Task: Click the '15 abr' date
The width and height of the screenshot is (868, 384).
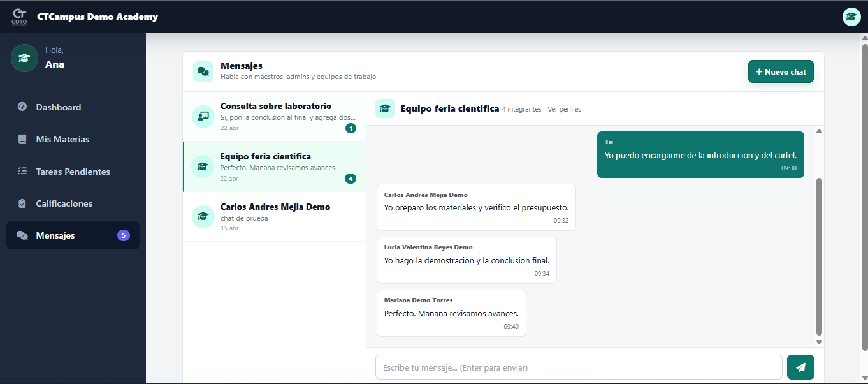Action: pyautogui.click(x=229, y=228)
